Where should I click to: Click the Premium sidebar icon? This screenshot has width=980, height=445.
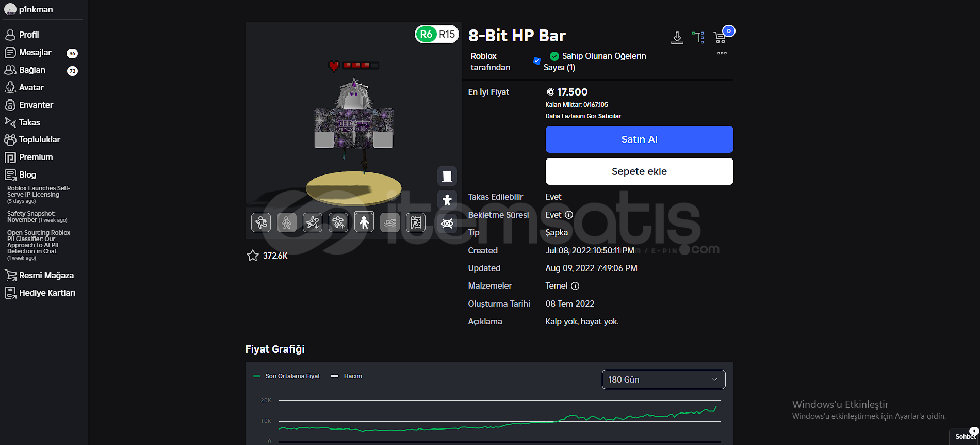10,157
